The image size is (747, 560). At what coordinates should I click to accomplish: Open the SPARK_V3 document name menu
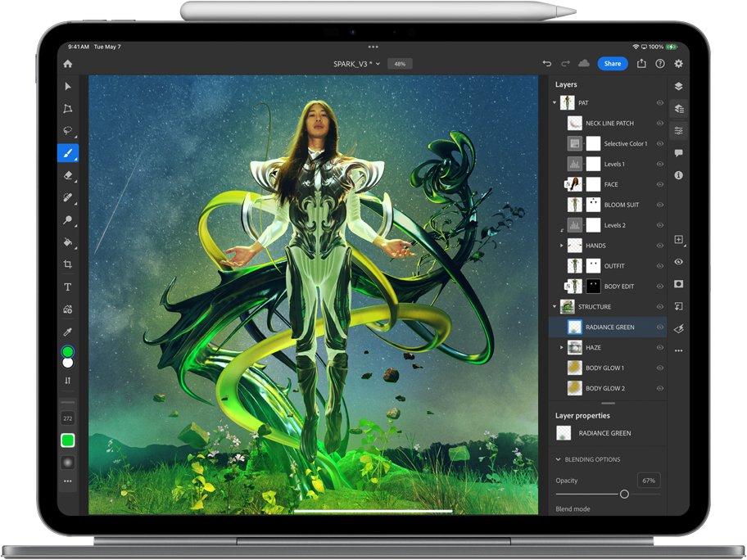point(356,64)
